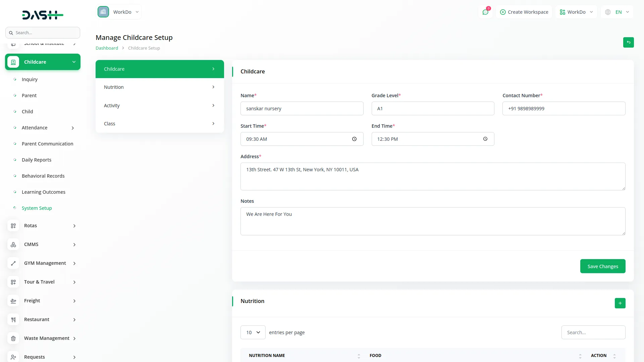Click the clock icon in End Time field
Viewport: 644px width, 362px height.
coord(485,139)
